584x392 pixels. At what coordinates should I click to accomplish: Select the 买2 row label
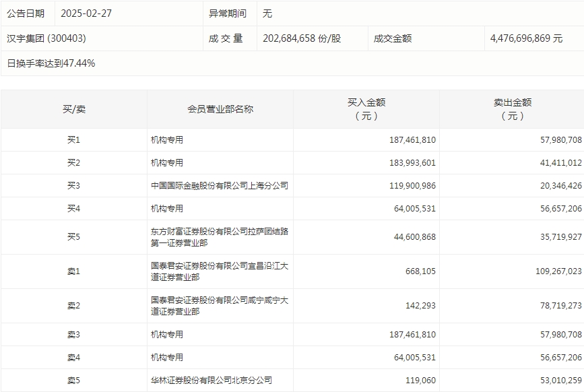pyautogui.click(x=73, y=163)
